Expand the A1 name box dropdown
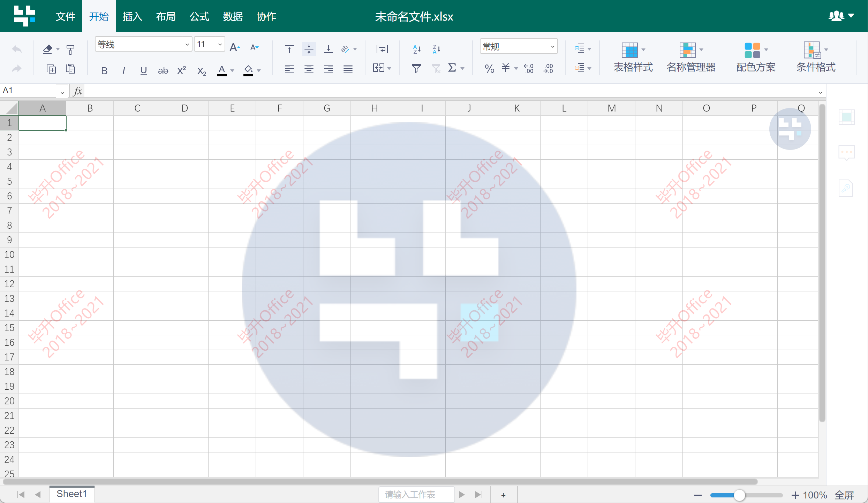The image size is (868, 503). pos(62,93)
